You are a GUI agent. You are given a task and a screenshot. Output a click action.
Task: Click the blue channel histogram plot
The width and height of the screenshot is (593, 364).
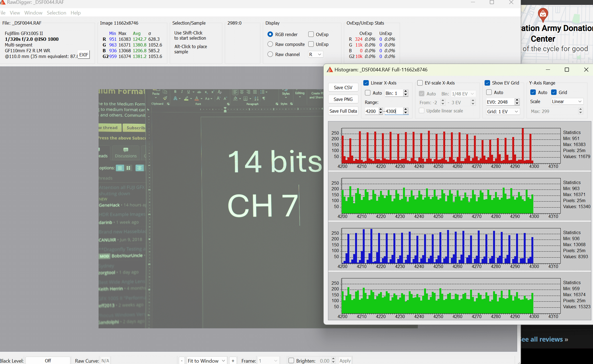[x=451, y=245]
